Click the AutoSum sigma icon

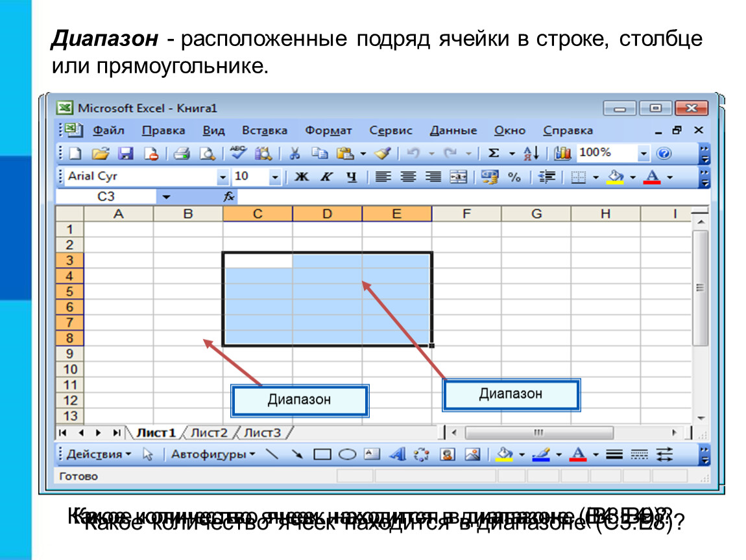pos(494,153)
